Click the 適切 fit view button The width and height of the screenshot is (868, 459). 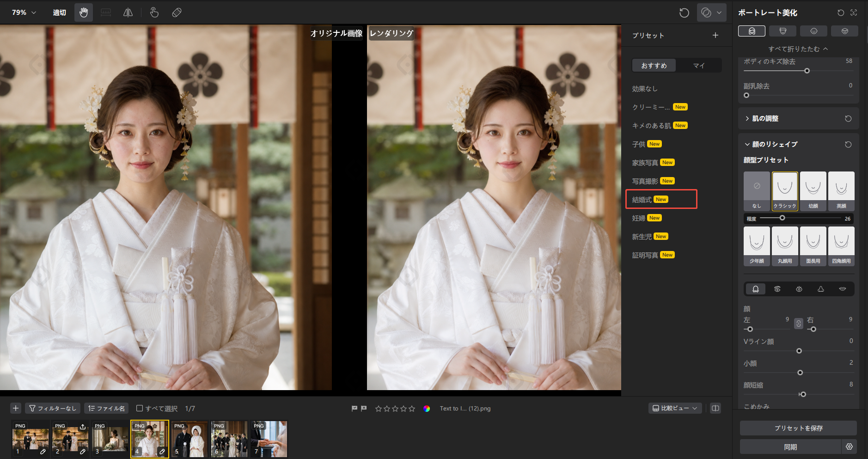(x=59, y=12)
